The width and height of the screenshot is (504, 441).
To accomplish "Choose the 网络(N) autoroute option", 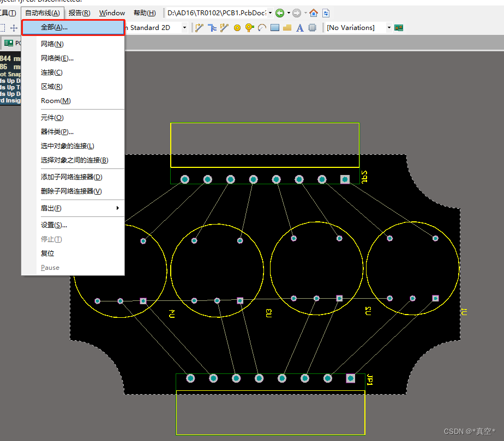I will [x=73, y=44].
